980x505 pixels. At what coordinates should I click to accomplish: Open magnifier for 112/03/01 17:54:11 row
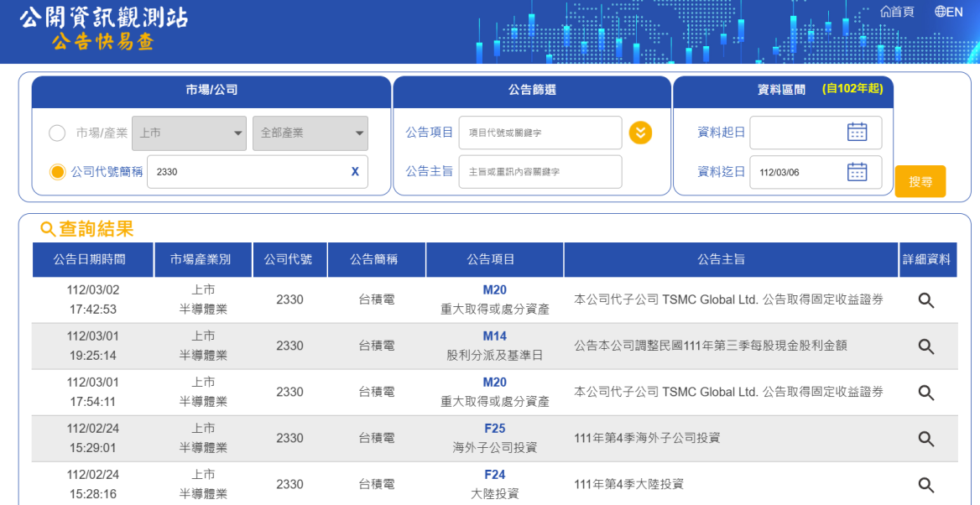tap(925, 393)
